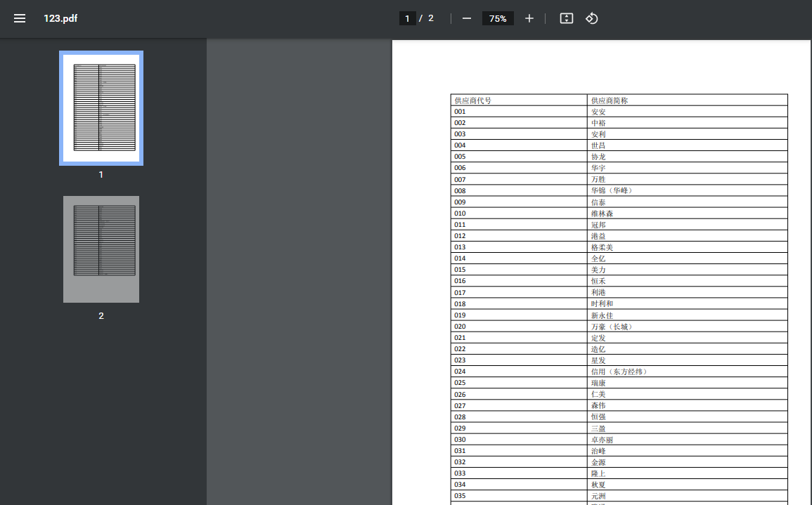Click the supplier name 维林森 cell
The height and width of the screenshot is (505, 812).
point(687,214)
